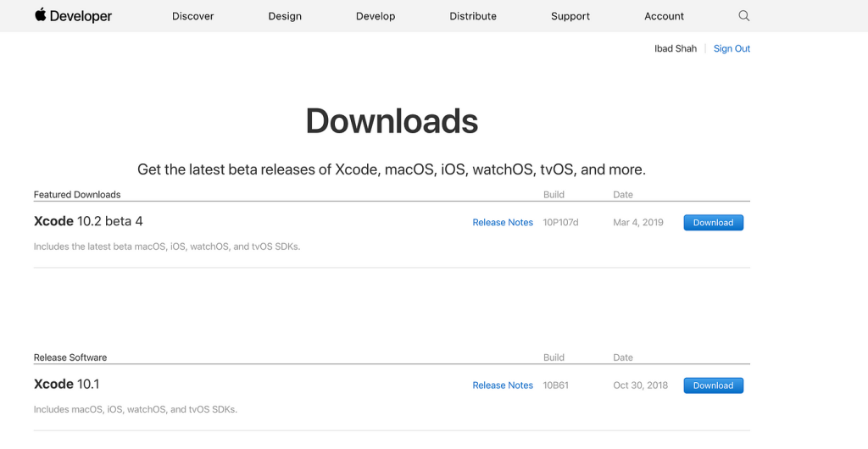The width and height of the screenshot is (868, 449).
Task: Click the Xcode 10.2 beta 4 title
Action: pyautogui.click(x=88, y=221)
